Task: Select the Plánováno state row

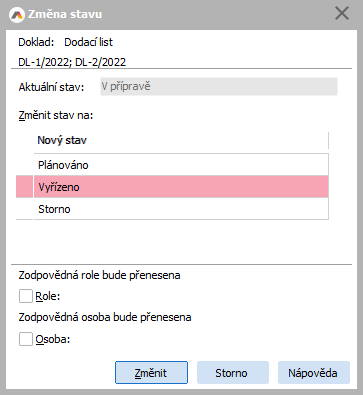Action: [181, 165]
